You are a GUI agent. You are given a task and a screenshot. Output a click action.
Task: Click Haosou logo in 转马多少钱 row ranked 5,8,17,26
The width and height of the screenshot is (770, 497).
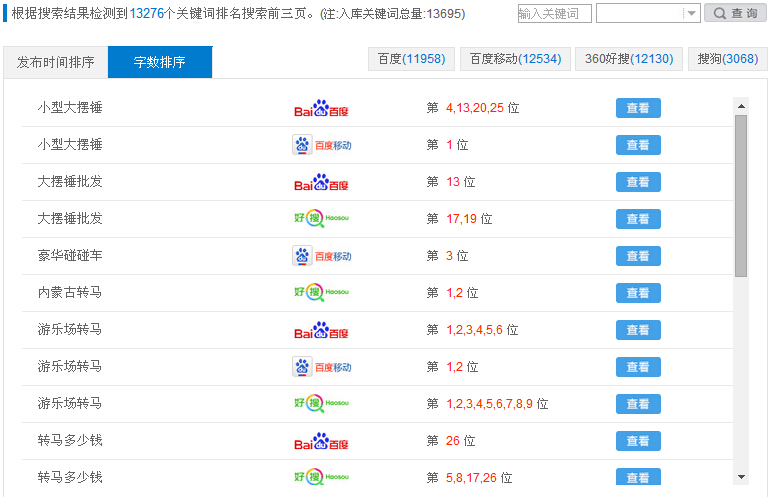322,477
